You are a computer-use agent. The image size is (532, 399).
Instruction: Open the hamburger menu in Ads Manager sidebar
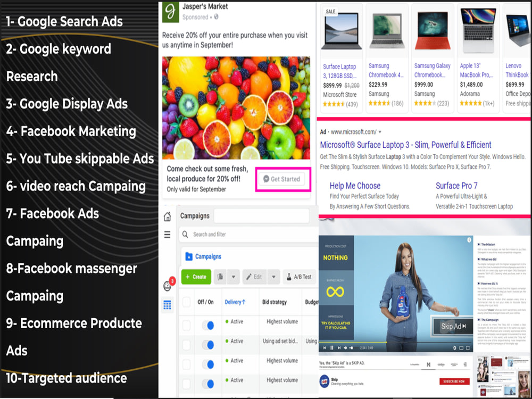(167, 235)
